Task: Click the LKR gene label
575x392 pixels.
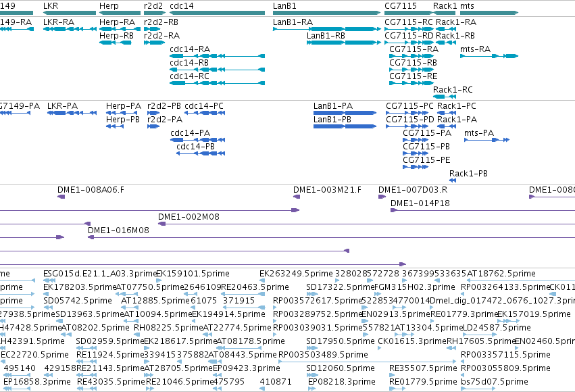Action: pyautogui.click(x=51, y=6)
